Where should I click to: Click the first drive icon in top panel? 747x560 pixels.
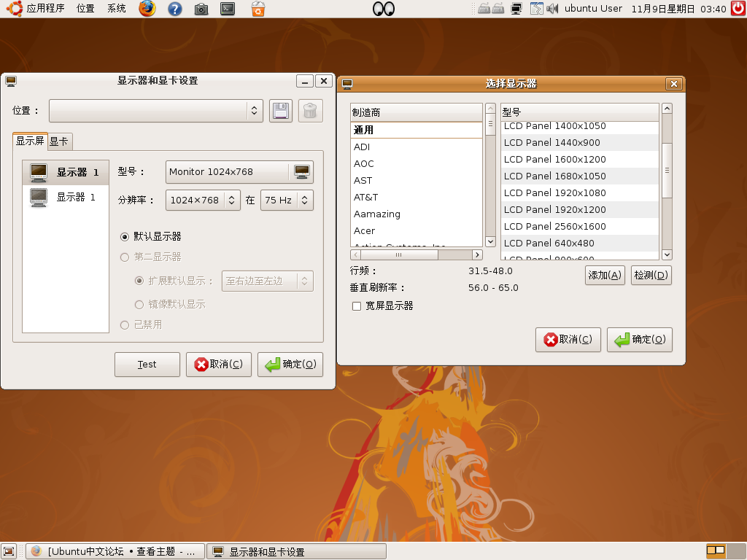[484, 9]
